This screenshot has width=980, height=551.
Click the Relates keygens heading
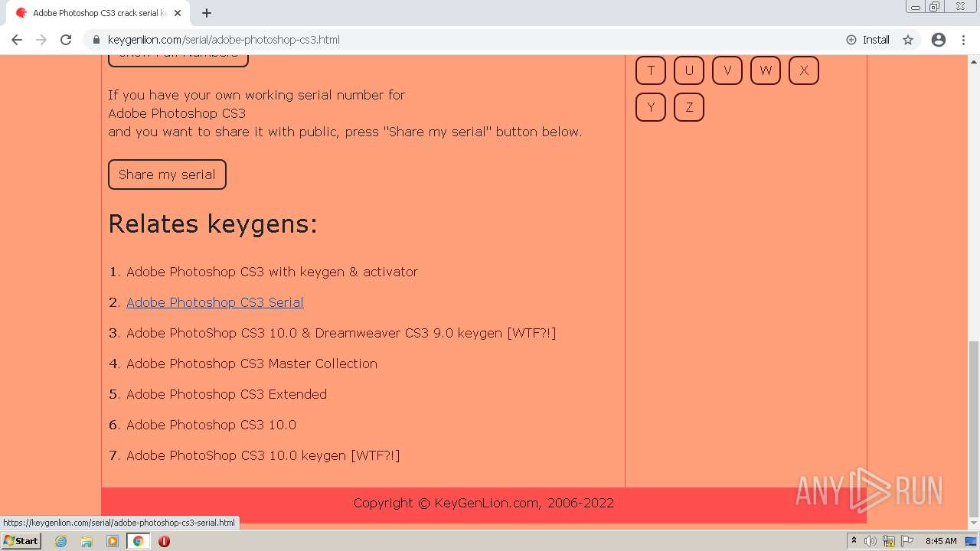213,223
